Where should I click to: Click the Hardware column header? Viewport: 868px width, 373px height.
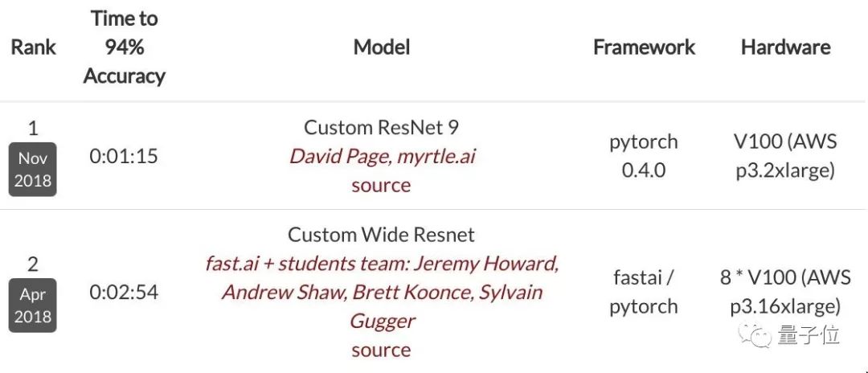785,47
